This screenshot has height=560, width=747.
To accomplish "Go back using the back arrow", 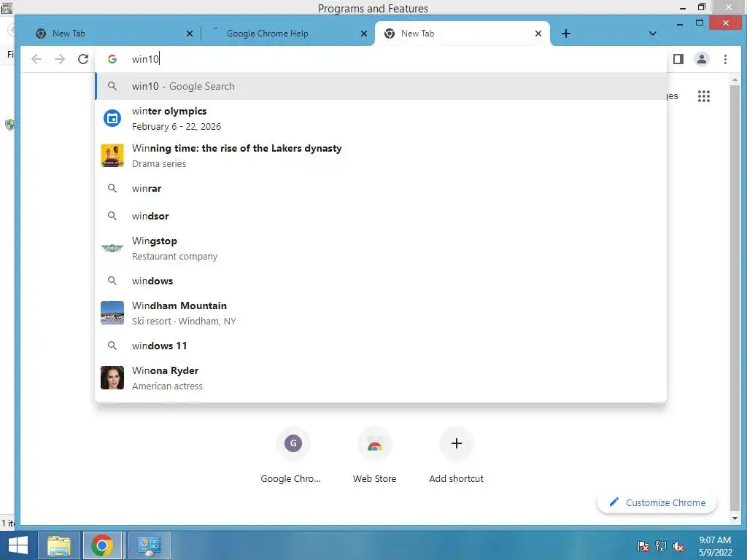I will [x=36, y=59].
